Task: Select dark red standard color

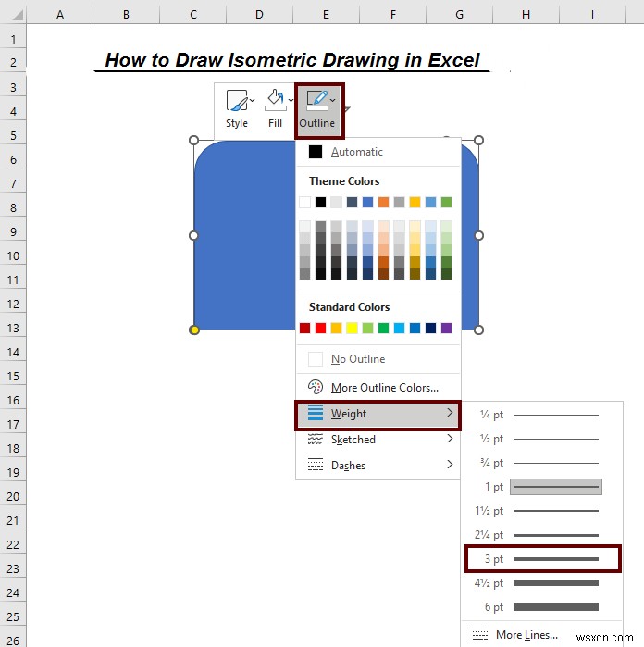Action: pos(304,328)
